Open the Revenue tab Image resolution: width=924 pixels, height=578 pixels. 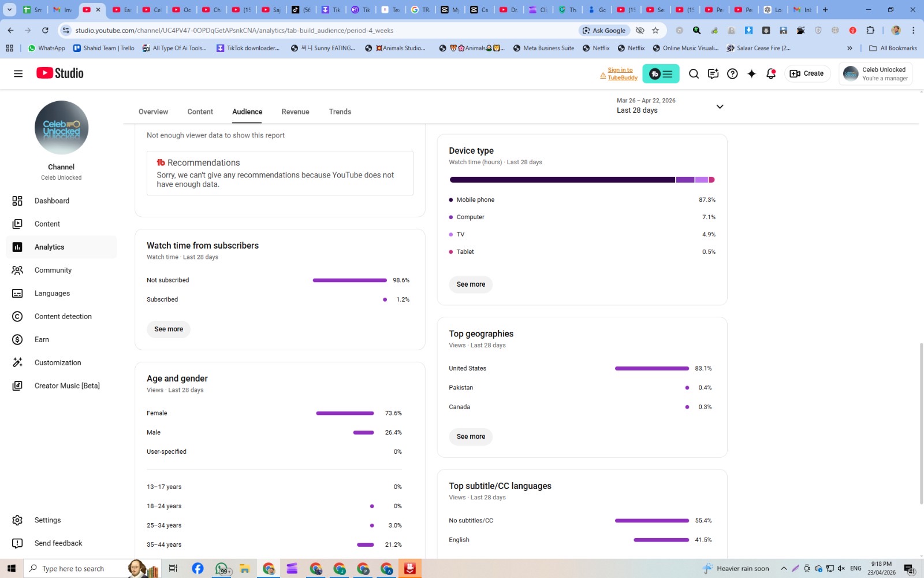pos(295,112)
